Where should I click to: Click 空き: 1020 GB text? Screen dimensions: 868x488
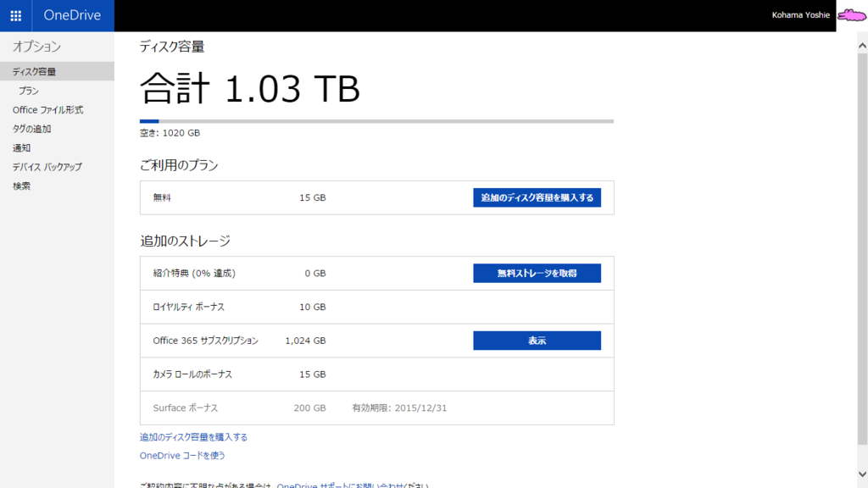tap(170, 133)
